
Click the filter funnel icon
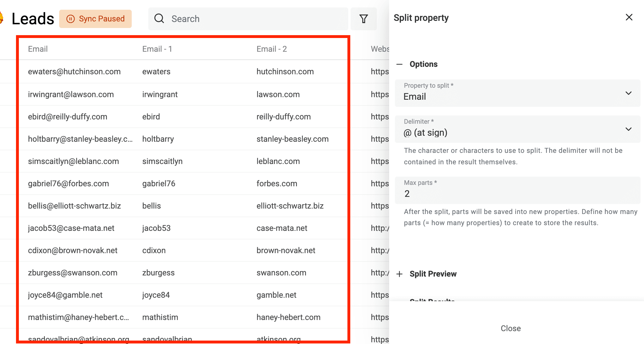tap(363, 19)
